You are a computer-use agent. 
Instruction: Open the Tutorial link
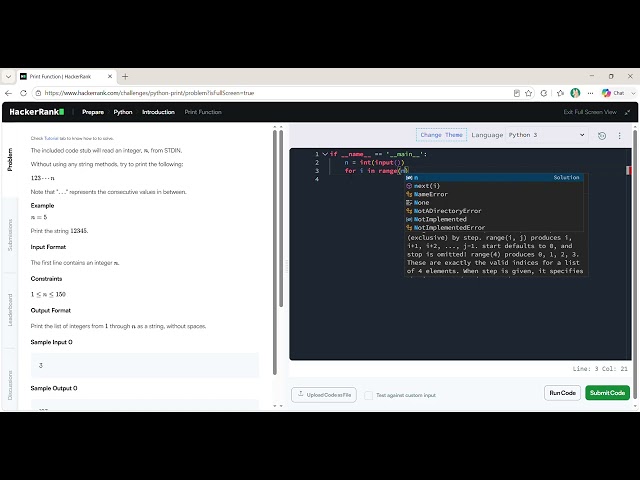tap(51, 138)
